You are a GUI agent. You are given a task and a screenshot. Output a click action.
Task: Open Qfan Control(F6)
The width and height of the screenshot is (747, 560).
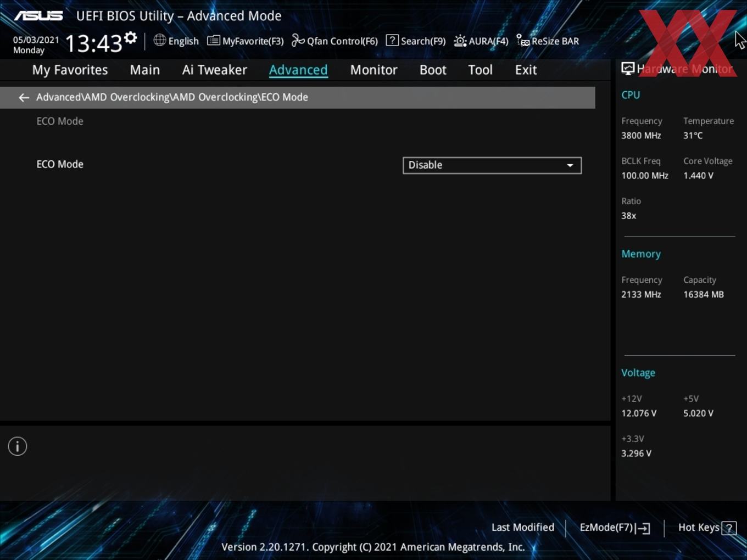[335, 41]
